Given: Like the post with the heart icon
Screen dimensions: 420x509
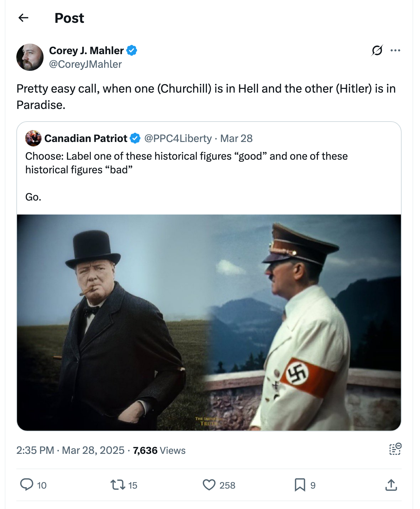Looking at the screenshot, I should coord(209,484).
